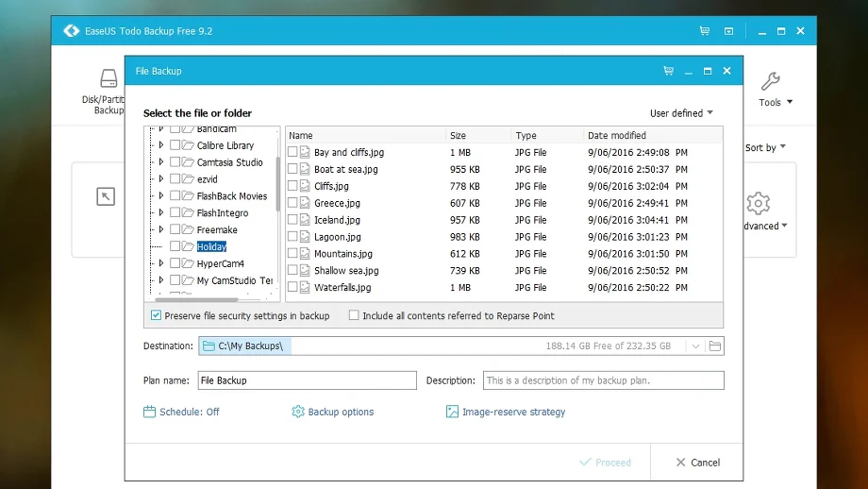The height and width of the screenshot is (489, 868).
Task: Open the Tools menu label
Action: coord(770,103)
